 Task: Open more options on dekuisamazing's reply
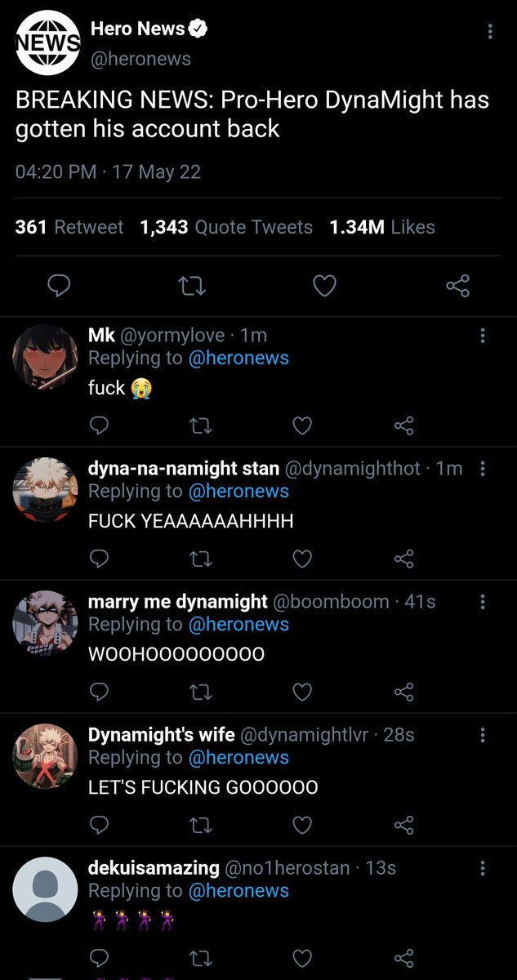[x=483, y=868]
